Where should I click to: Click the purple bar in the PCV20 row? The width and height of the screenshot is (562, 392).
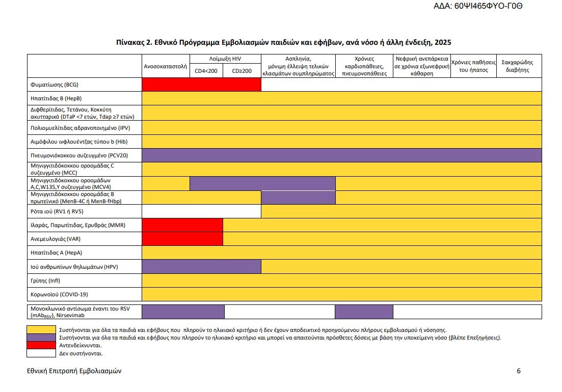(x=341, y=155)
